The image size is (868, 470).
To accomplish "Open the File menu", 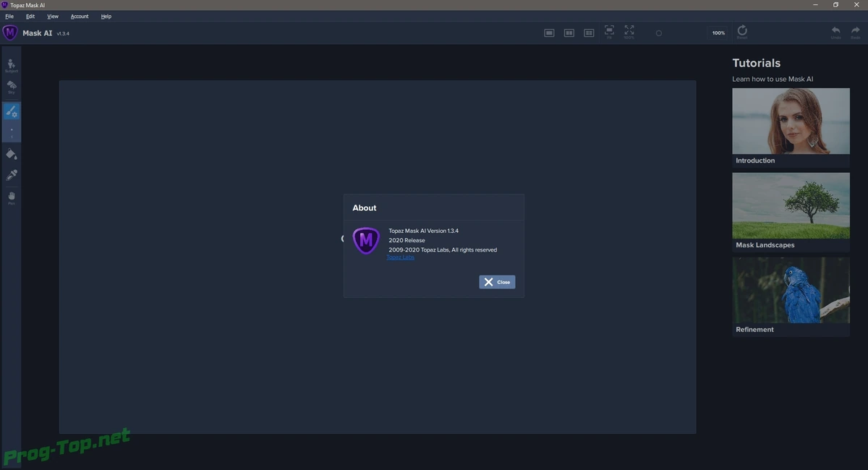I will (9, 16).
